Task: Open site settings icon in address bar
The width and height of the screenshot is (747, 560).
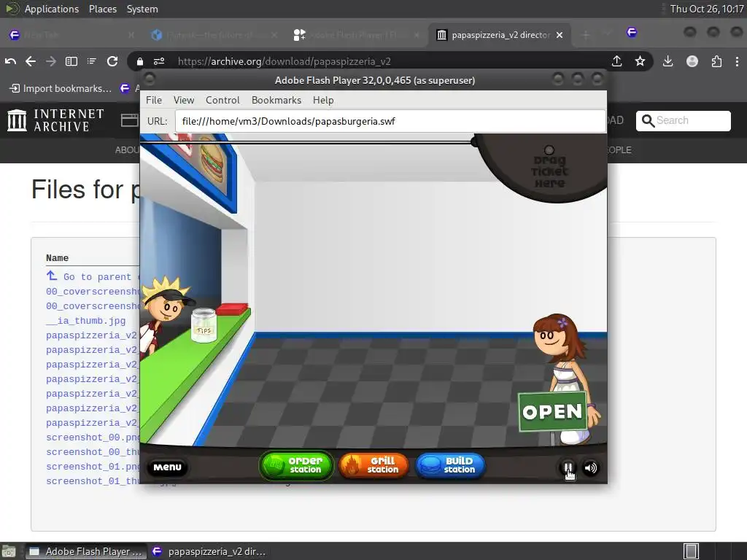Action: click(x=158, y=61)
